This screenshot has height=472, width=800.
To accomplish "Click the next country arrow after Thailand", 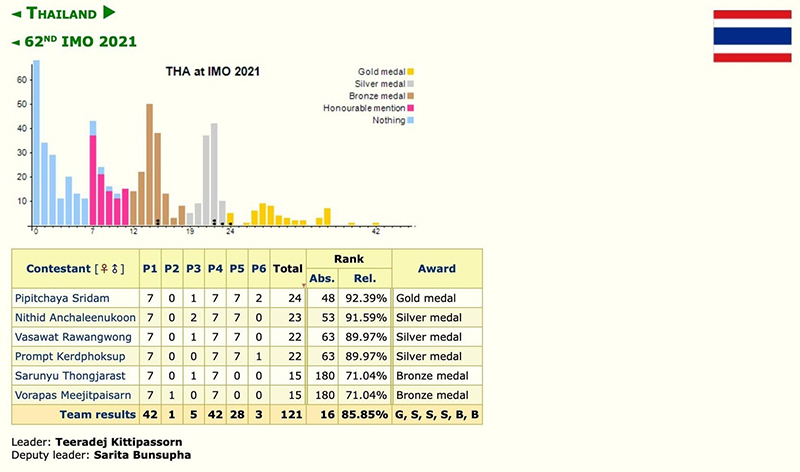I will click(x=109, y=14).
